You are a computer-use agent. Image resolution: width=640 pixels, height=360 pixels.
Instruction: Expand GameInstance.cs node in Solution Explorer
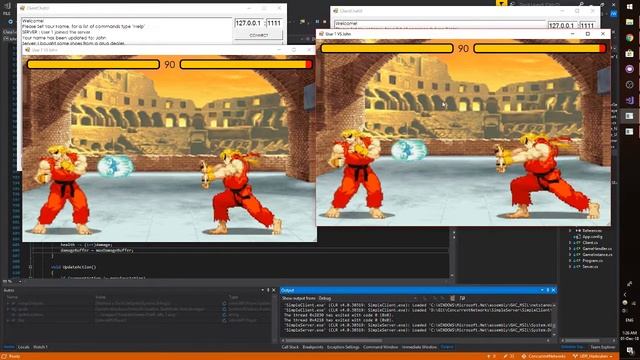571,254
